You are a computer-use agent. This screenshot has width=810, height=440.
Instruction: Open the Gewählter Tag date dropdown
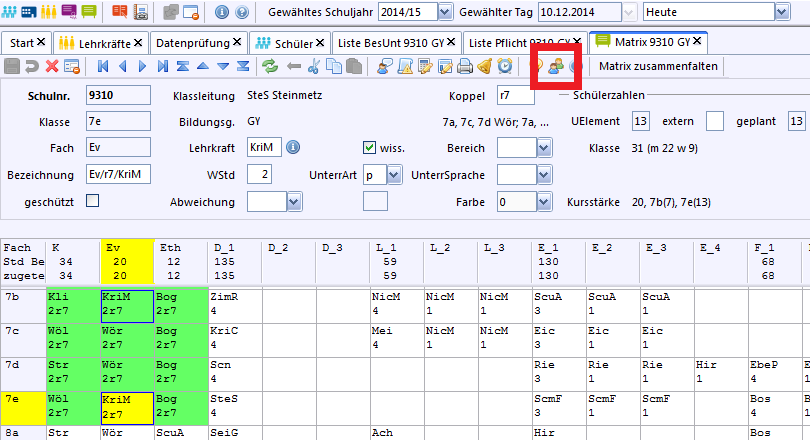(629, 12)
